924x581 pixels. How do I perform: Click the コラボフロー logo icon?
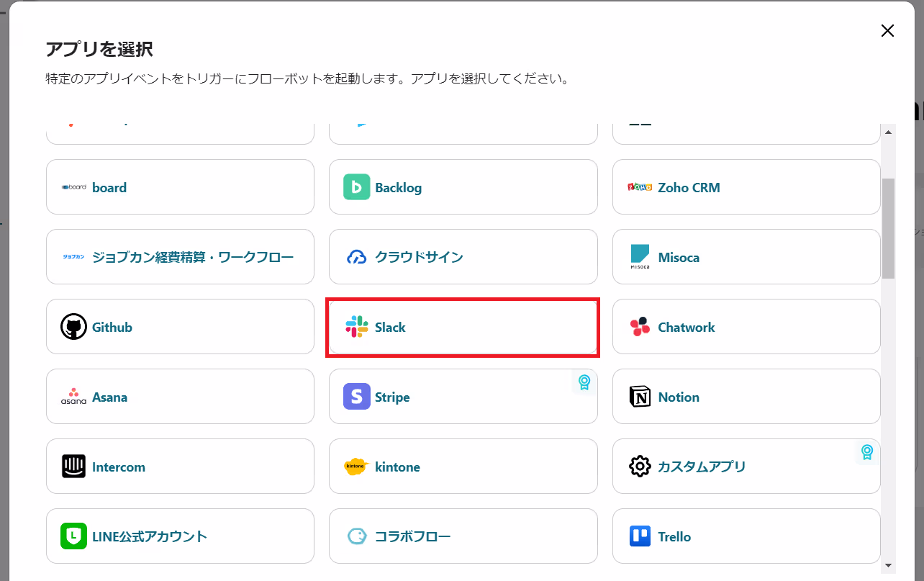click(x=357, y=536)
